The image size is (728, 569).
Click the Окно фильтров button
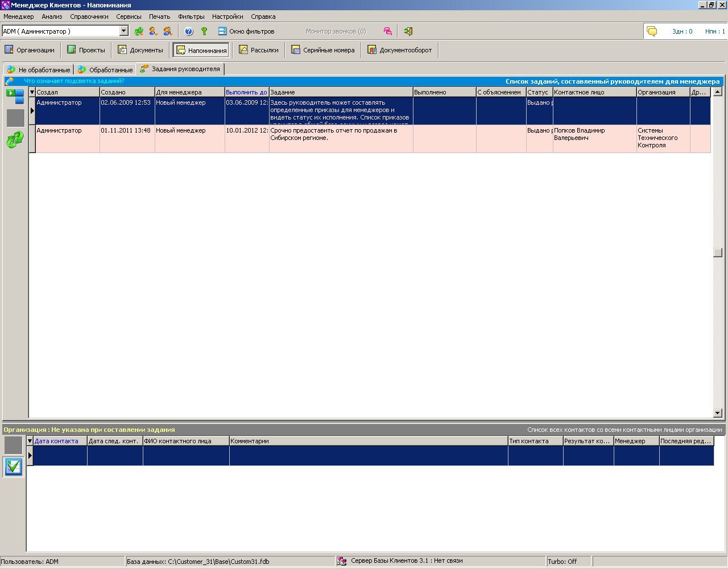(246, 32)
